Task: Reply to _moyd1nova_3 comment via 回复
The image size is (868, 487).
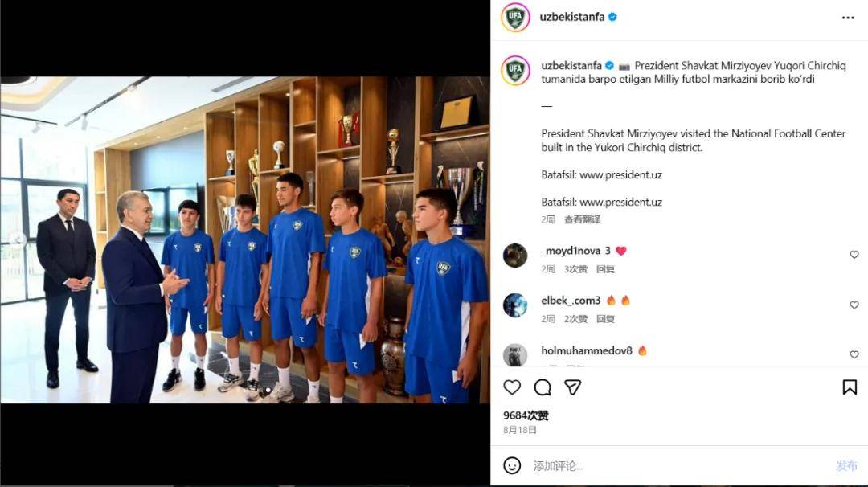Action: pyautogui.click(x=605, y=269)
